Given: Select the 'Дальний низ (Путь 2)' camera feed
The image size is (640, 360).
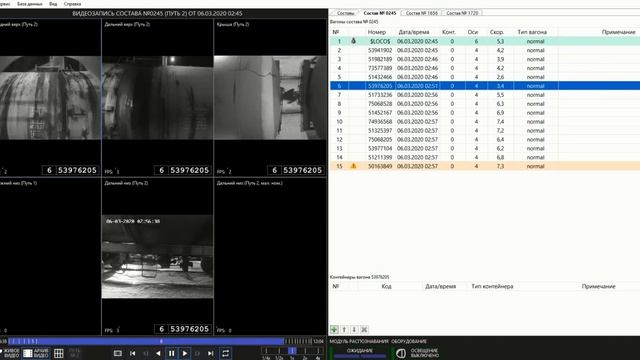Looking at the screenshot, I should click(157, 257).
